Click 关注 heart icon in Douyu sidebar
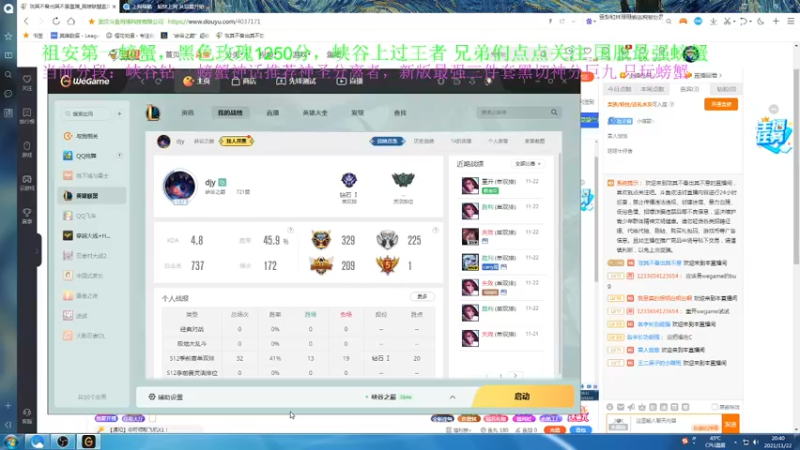The image size is (800, 450). pos(27,82)
